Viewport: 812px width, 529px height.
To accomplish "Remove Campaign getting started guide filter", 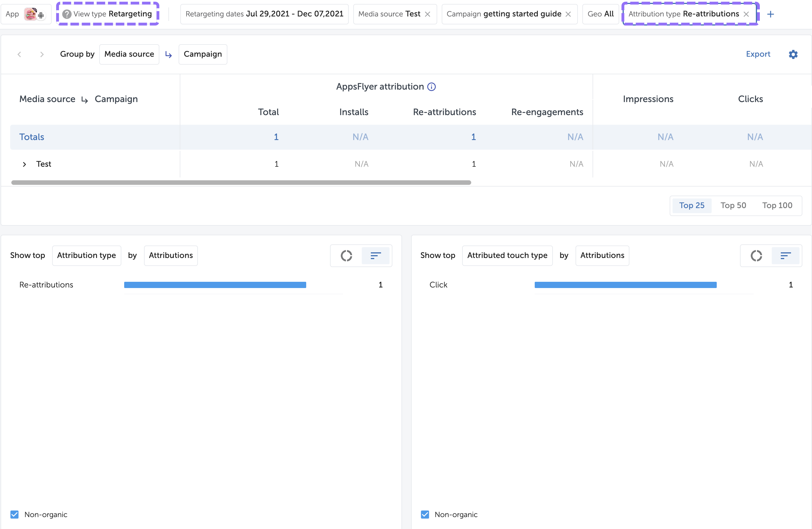I will point(568,14).
